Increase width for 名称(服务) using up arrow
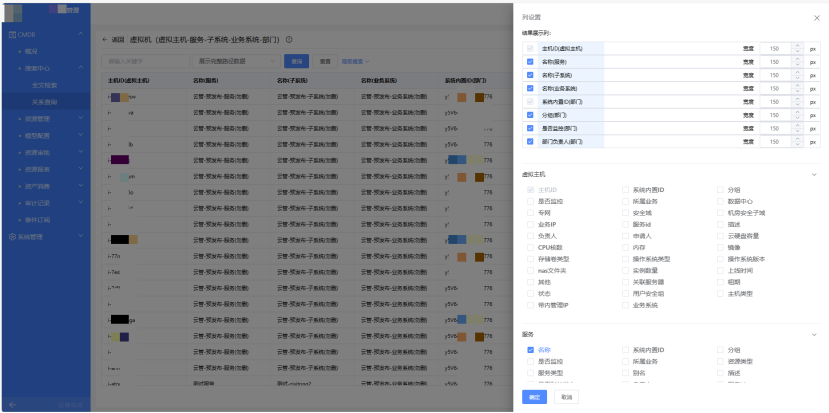 click(798, 59)
